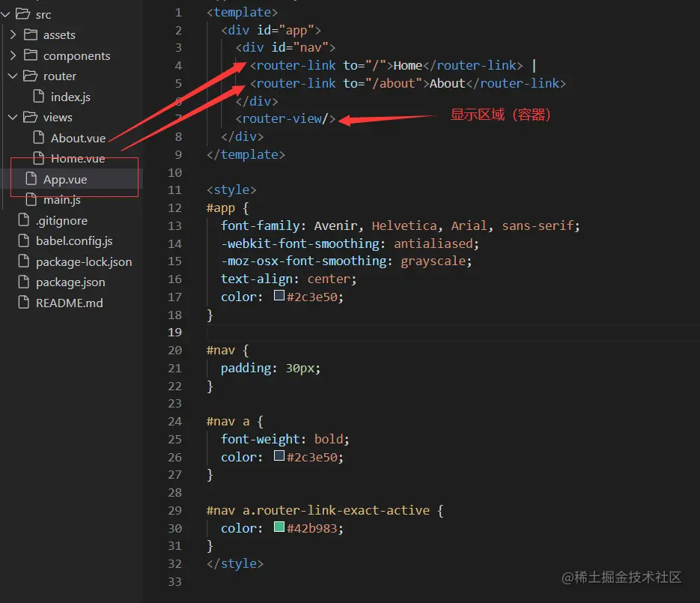Click the About.vue file icon
This screenshot has height=603, width=700.
39,137
